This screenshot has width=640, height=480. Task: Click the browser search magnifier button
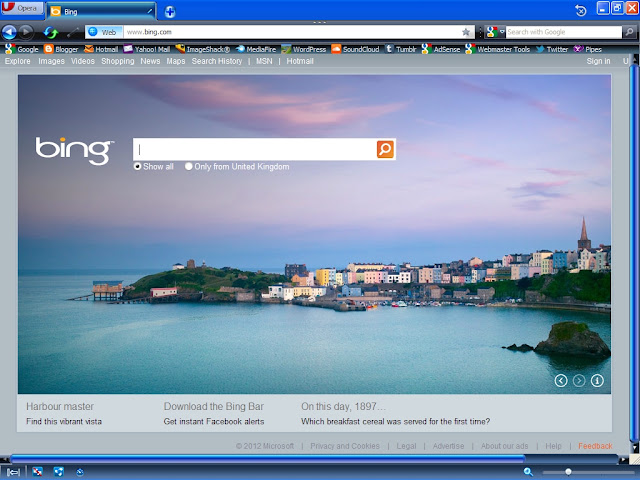click(630, 32)
